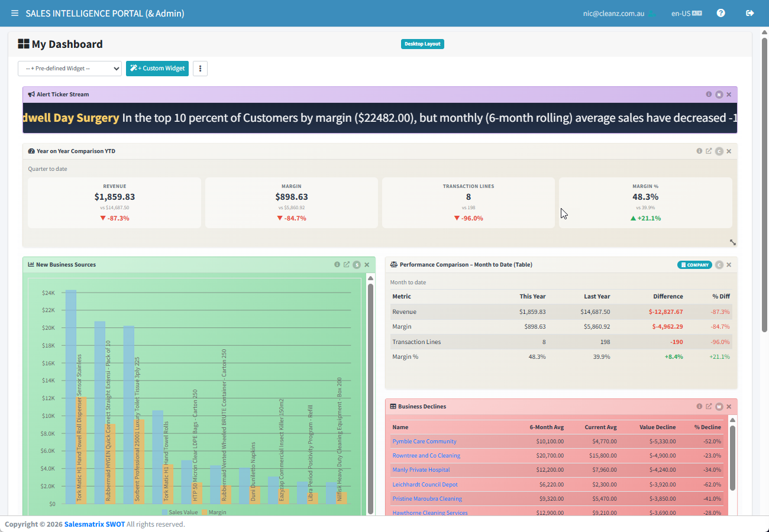Screen dimensions: 769x532
Task: Click the N badge on Alert Ticker Stream
Action: (x=719, y=95)
